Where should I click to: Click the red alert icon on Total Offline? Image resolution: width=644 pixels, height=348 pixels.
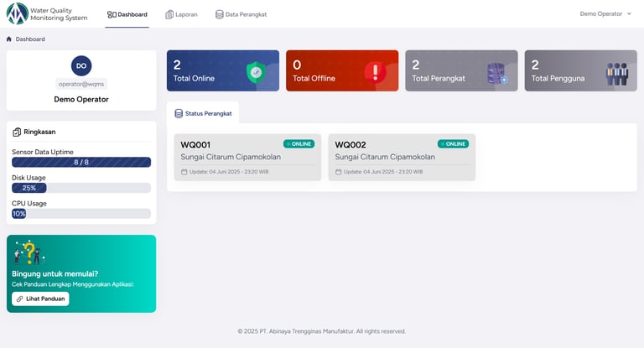pos(375,72)
